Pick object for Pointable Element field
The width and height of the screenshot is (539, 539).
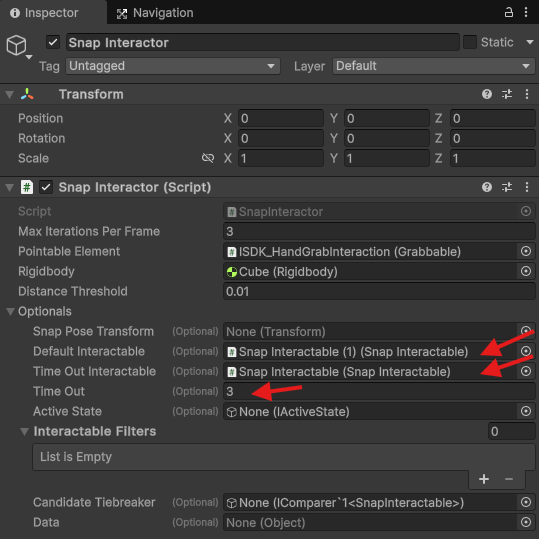(526, 251)
